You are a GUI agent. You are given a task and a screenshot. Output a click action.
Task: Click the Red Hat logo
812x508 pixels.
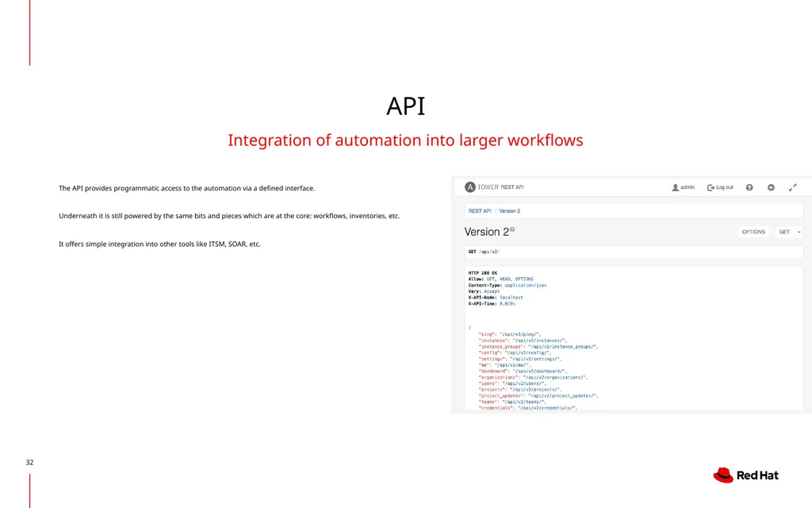tap(745, 475)
